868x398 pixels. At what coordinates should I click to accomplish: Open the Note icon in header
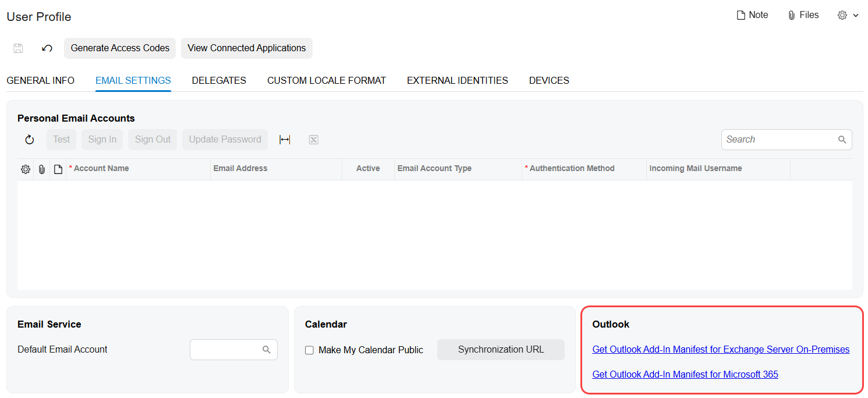point(752,15)
